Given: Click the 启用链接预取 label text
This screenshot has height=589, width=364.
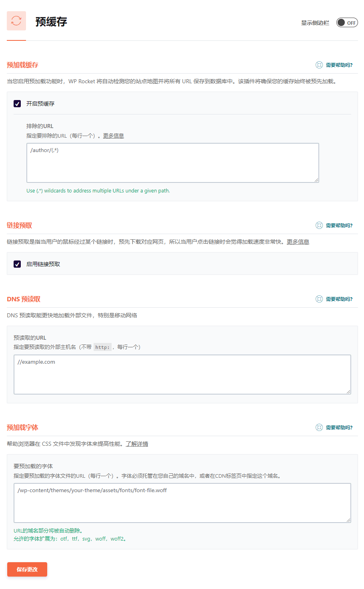Looking at the screenshot, I should [43, 264].
